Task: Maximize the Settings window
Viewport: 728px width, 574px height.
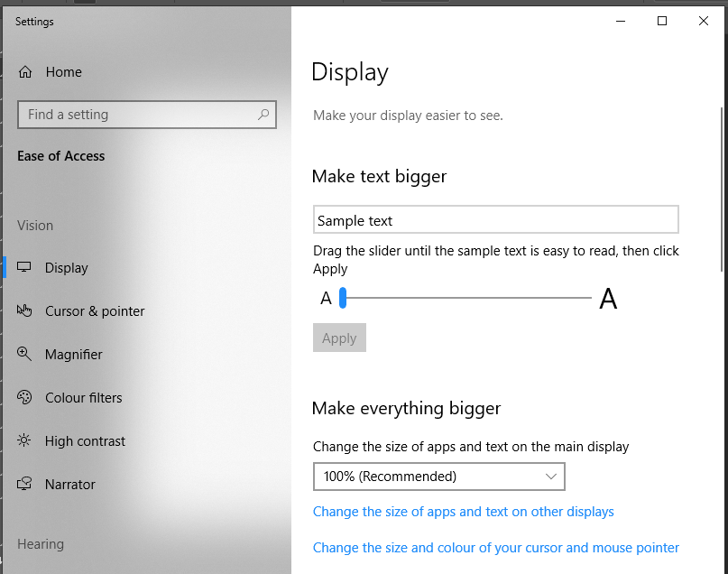Action: click(x=662, y=21)
